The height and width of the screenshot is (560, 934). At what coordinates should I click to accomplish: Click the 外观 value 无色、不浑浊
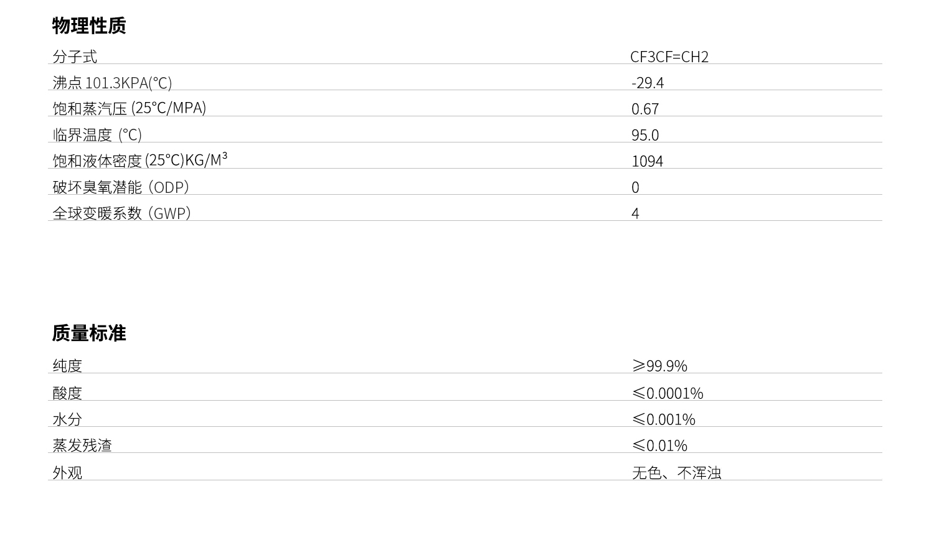coord(677,473)
